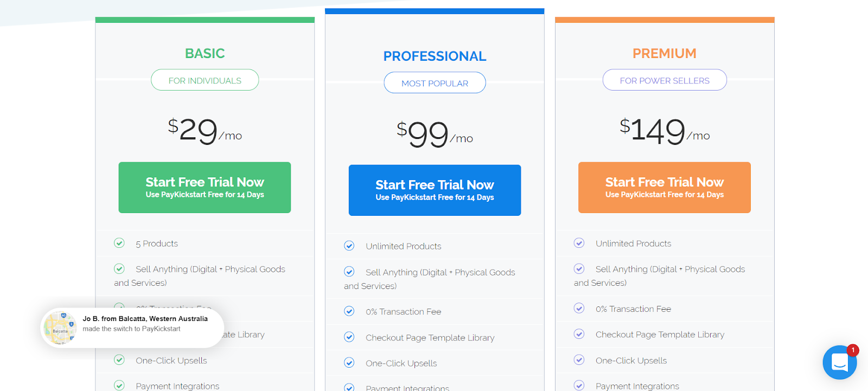This screenshot has height=391, width=868.
Task: Click checkmark beside Premium Unlimited Products
Action: tap(579, 243)
